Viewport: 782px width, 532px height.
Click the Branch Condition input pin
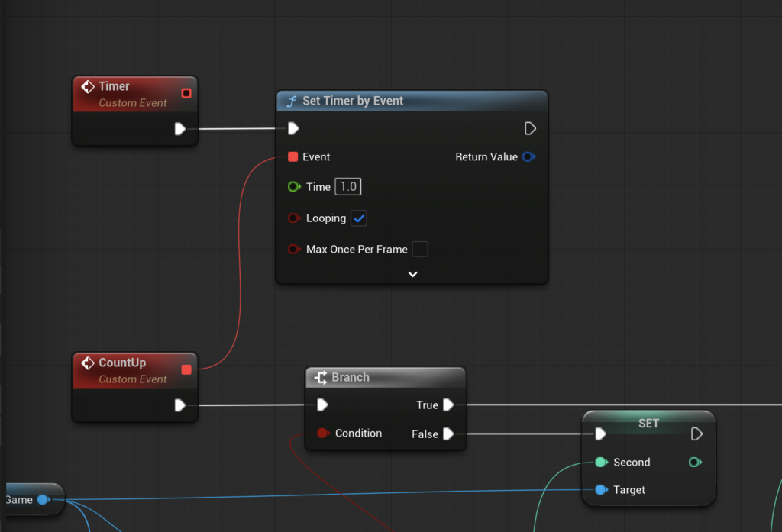(323, 434)
